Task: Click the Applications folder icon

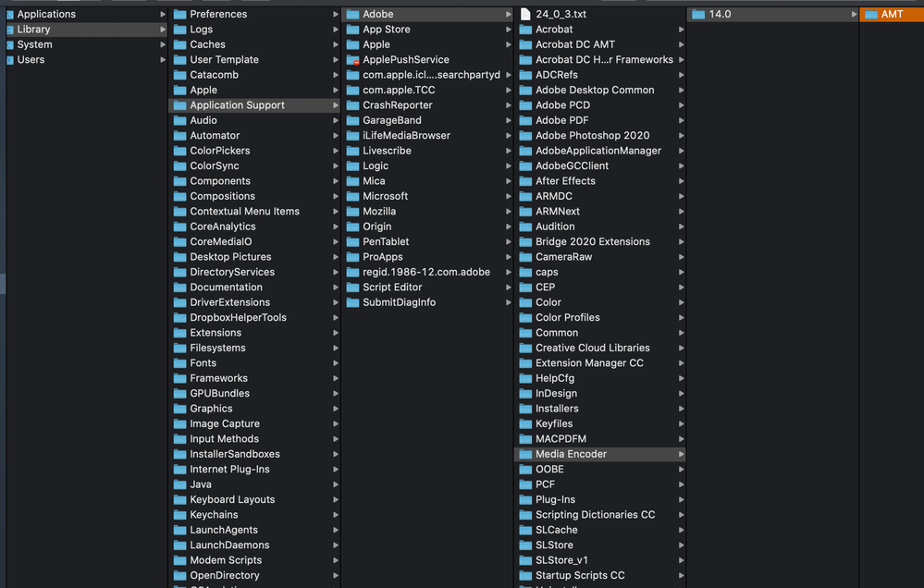Action: pos(10,14)
